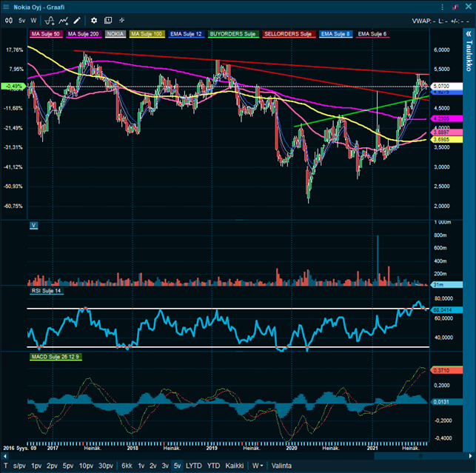Toggle the EMA Sulje 12 indicator label
The width and height of the screenshot is (476, 473).
click(x=186, y=34)
